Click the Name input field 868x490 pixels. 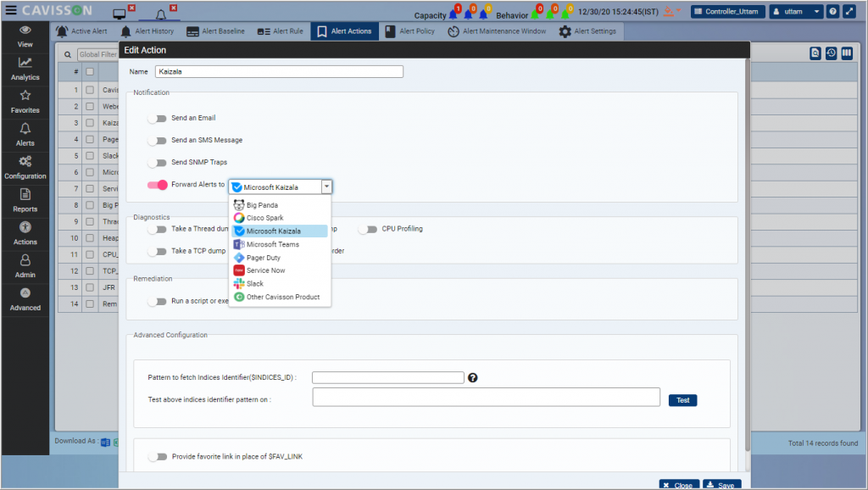point(279,71)
